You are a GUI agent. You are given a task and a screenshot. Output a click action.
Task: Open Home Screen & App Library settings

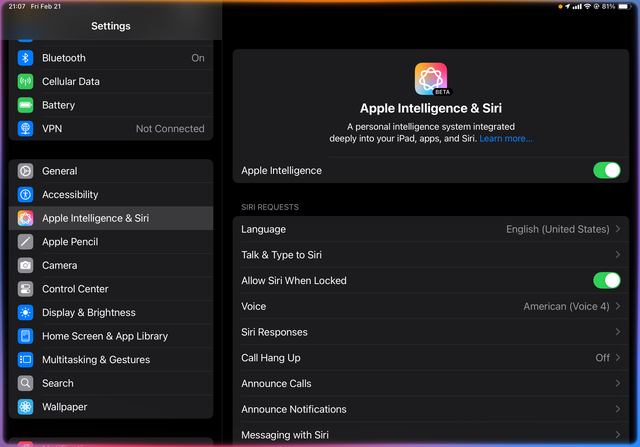(111, 336)
